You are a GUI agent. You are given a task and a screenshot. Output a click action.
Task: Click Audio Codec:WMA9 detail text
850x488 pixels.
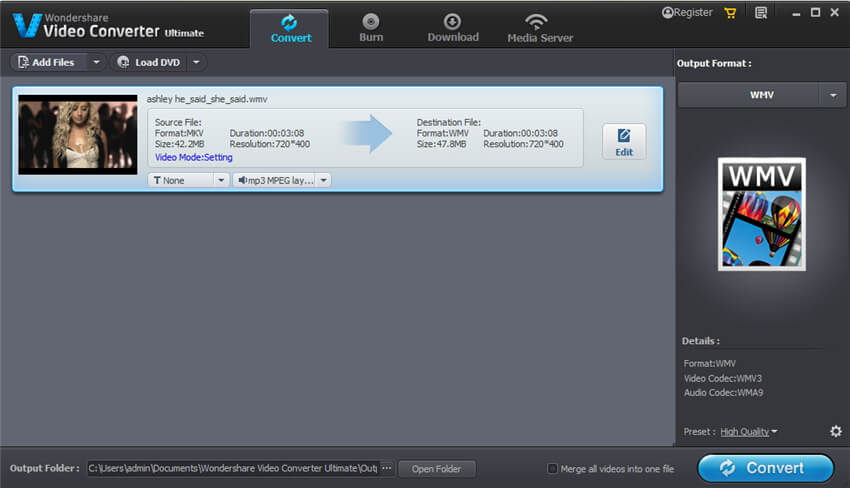pyautogui.click(x=723, y=393)
